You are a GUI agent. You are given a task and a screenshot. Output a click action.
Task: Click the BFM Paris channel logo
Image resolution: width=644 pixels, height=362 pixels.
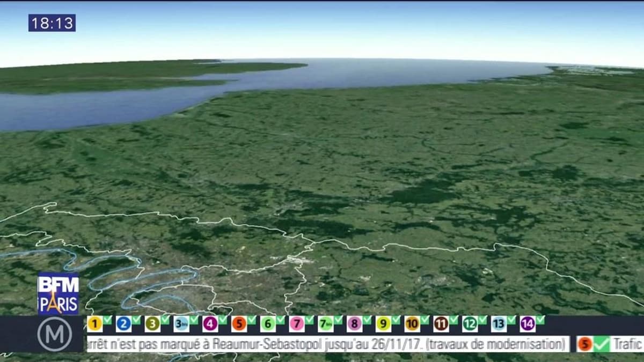[58, 293]
